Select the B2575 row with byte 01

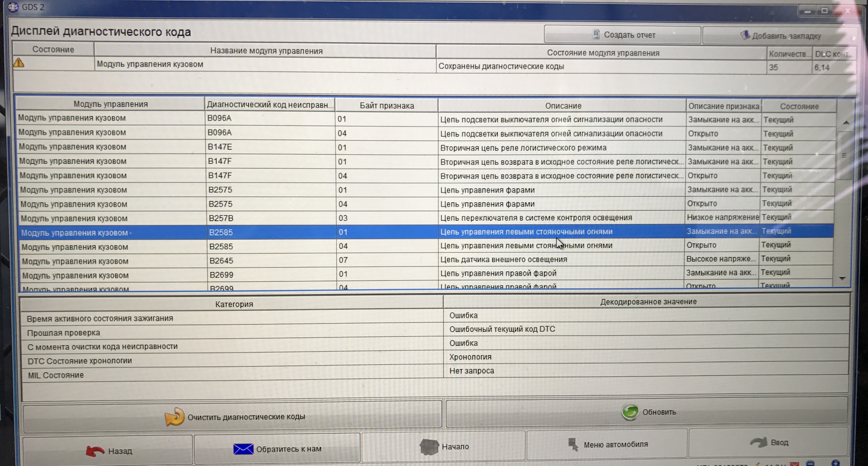(426, 189)
